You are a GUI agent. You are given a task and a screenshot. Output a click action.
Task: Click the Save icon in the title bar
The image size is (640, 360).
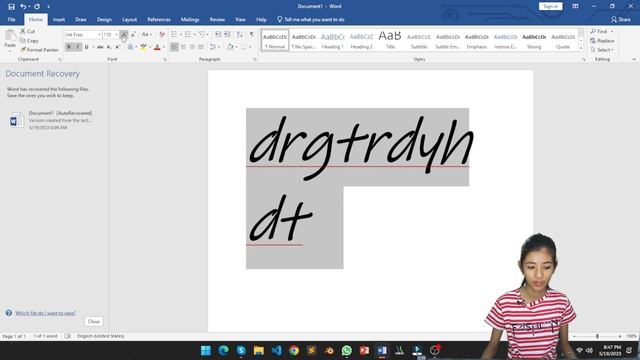(x=11, y=7)
